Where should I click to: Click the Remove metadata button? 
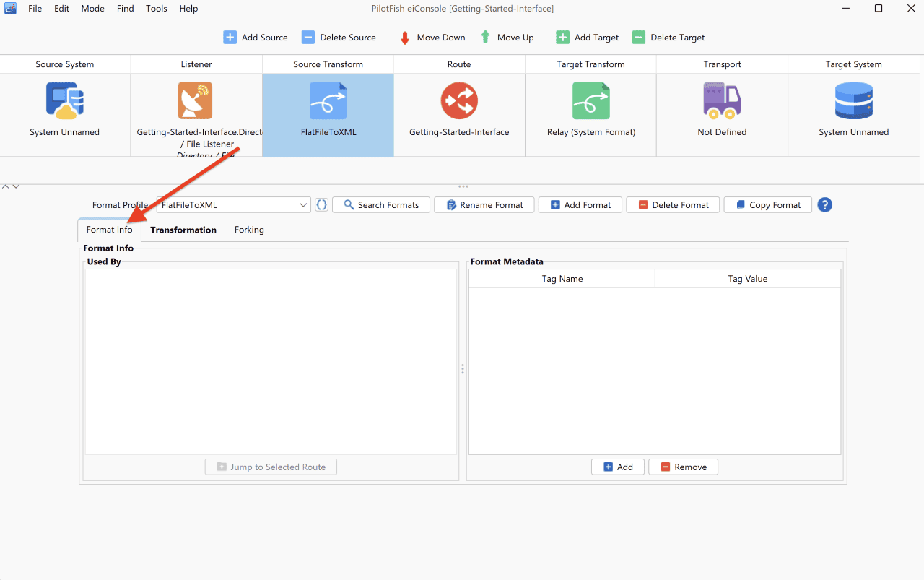point(683,467)
